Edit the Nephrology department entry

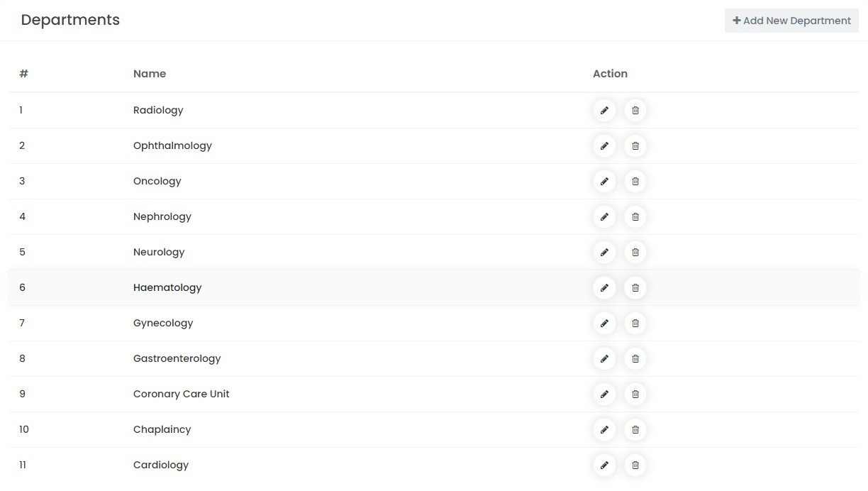[604, 216]
